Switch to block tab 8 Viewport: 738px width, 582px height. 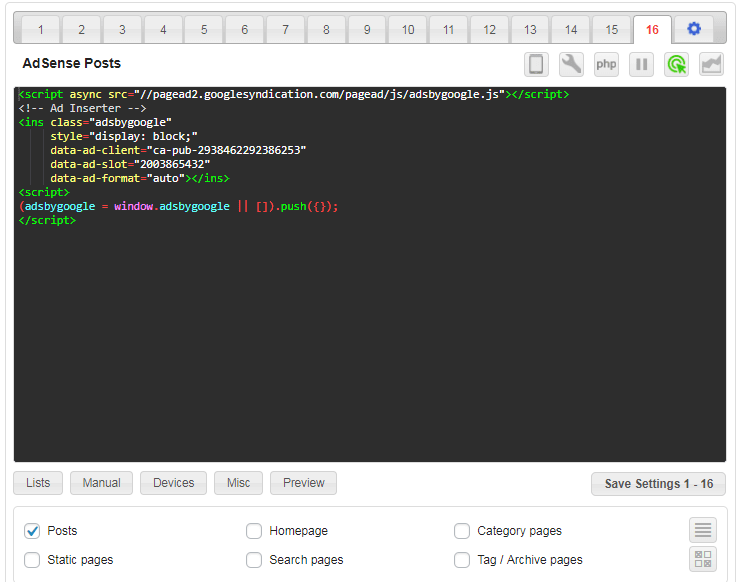(326, 30)
